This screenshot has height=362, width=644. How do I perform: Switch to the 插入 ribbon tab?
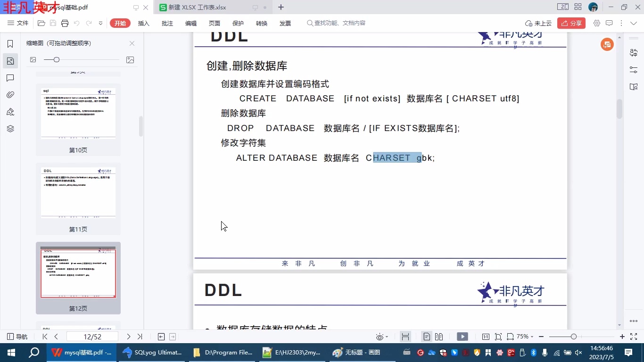point(143,23)
